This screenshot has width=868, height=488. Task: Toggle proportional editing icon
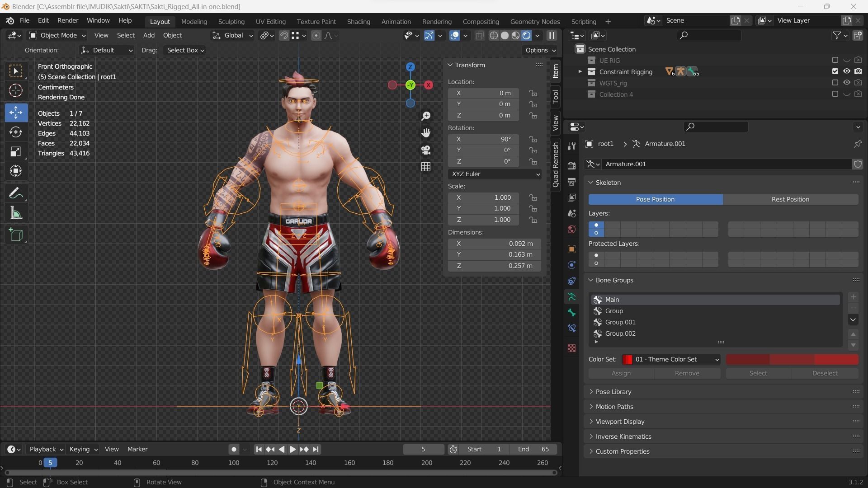click(x=316, y=36)
